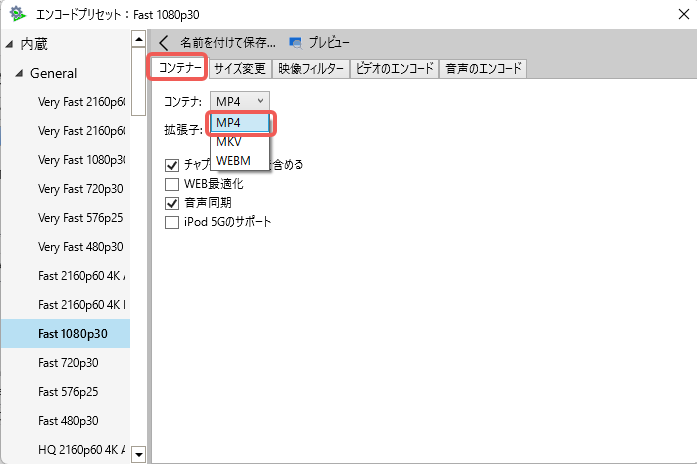The height and width of the screenshot is (464, 697).
Task: Click the プレビュー button label
Action: (x=329, y=43)
